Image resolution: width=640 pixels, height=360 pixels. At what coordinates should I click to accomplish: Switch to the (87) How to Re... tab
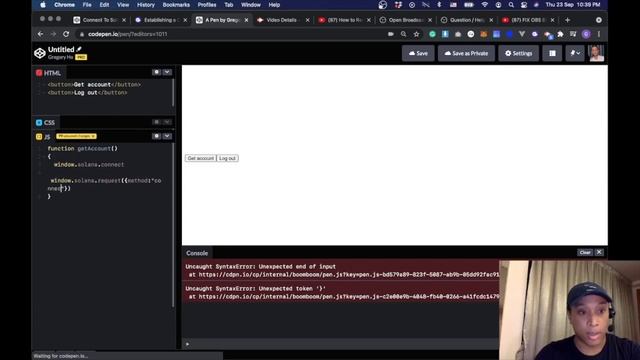pyautogui.click(x=344, y=20)
